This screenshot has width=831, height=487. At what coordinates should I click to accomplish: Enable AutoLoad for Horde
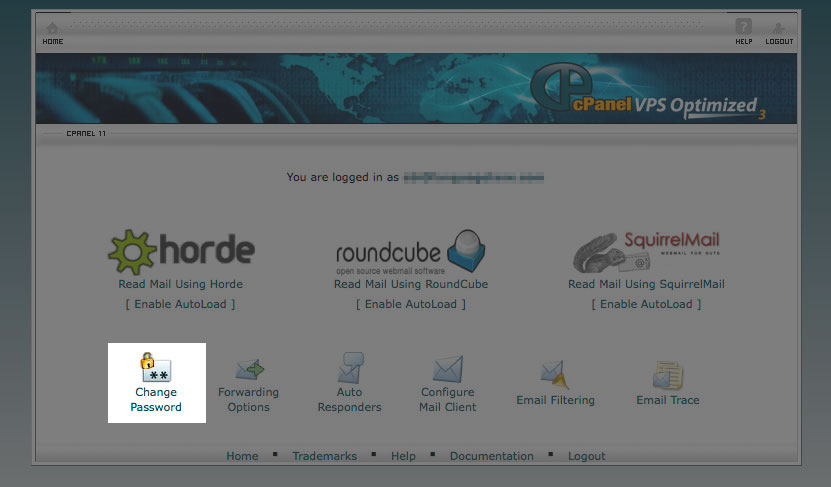click(x=181, y=304)
